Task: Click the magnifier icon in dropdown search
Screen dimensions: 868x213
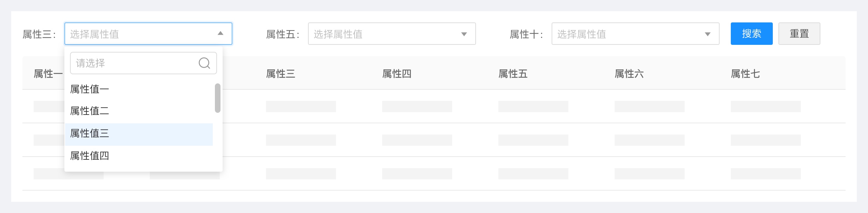Action: [x=204, y=63]
